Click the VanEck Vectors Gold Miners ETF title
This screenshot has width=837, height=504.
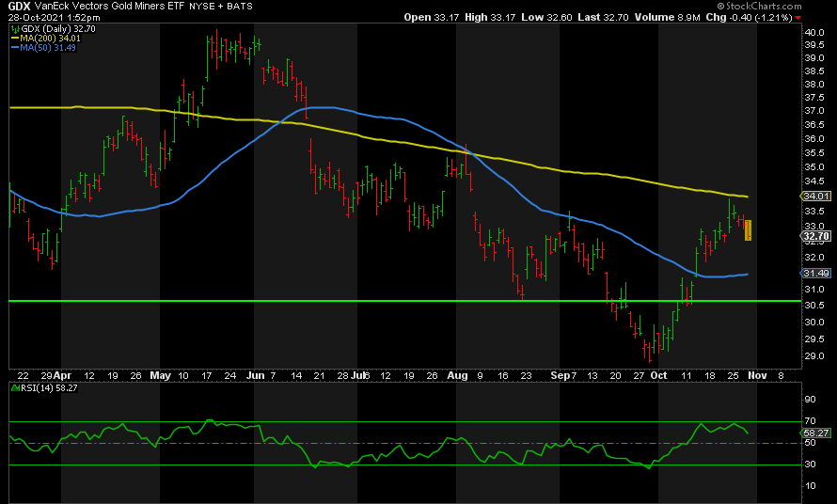[109, 7]
